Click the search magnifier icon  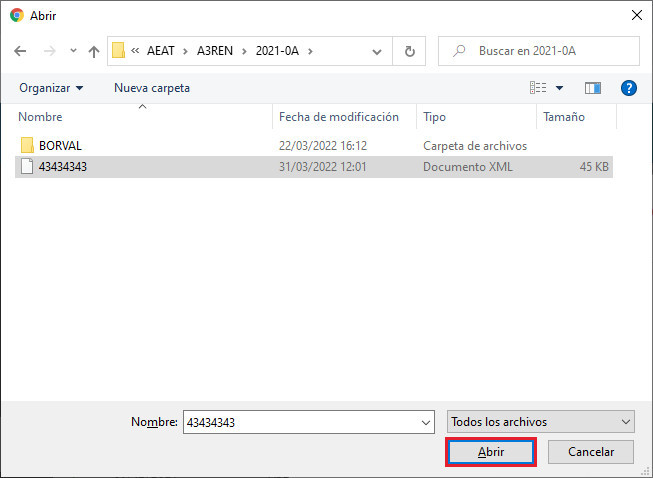[x=459, y=51]
